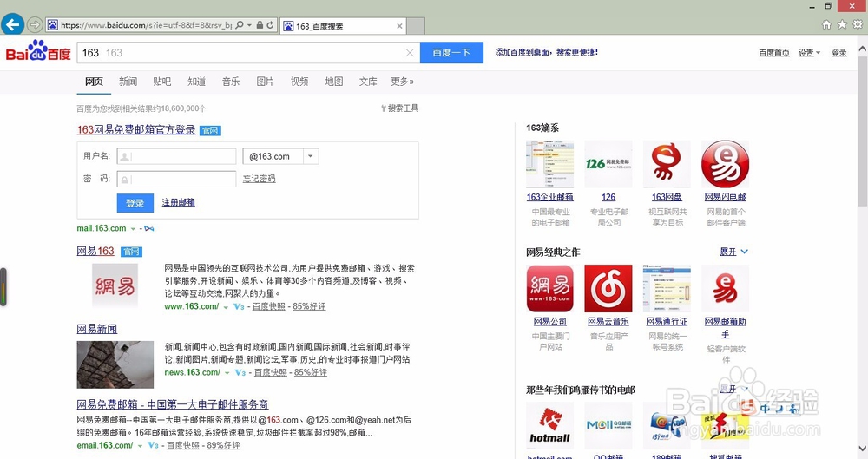This screenshot has height=459, width=868.
Task: Open browser tools gear icon
Action: click(x=858, y=24)
